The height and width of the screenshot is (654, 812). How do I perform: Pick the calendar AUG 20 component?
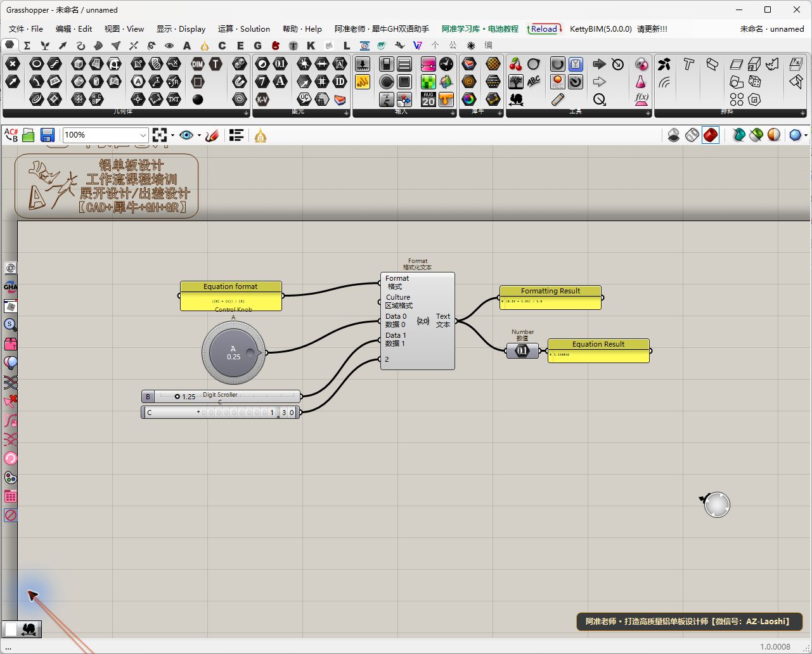pyautogui.click(x=429, y=99)
